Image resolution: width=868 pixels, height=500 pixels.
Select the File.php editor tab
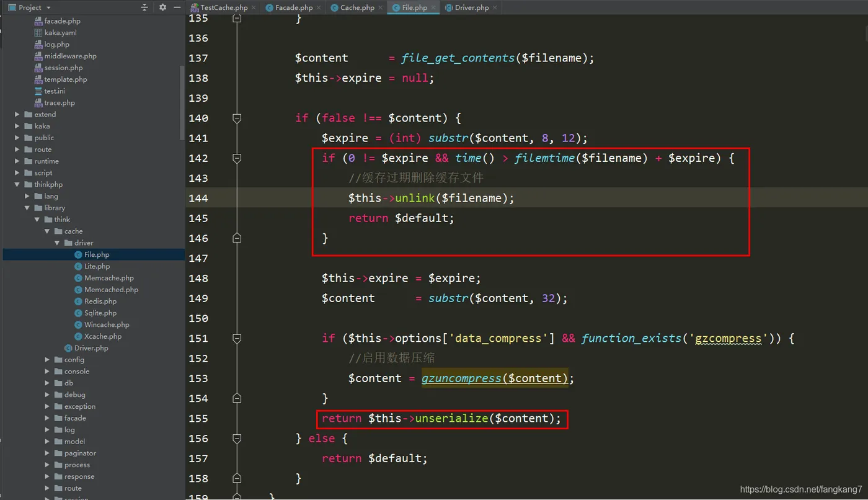click(414, 7)
